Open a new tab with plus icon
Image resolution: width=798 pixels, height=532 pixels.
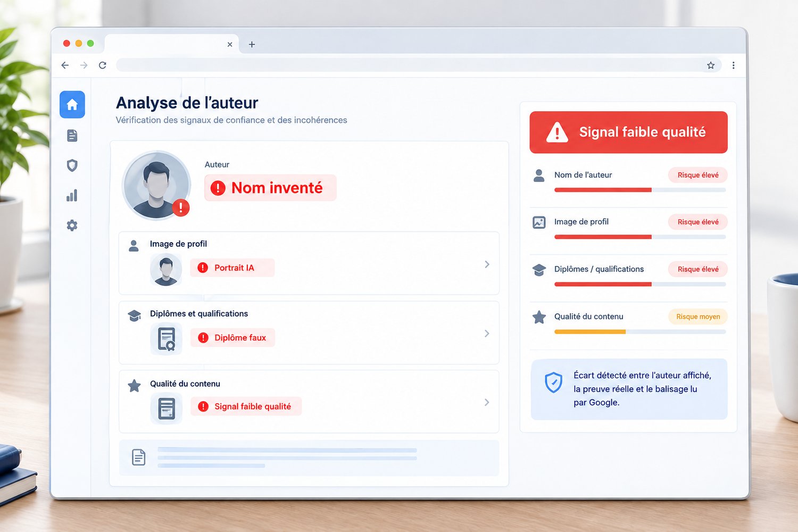pyautogui.click(x=252, y=45)
